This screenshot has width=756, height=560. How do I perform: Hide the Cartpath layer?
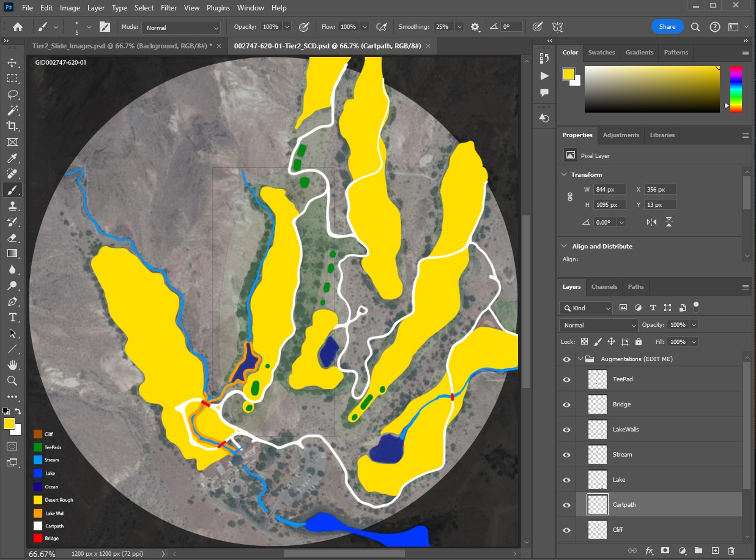[x=566, y=505]
